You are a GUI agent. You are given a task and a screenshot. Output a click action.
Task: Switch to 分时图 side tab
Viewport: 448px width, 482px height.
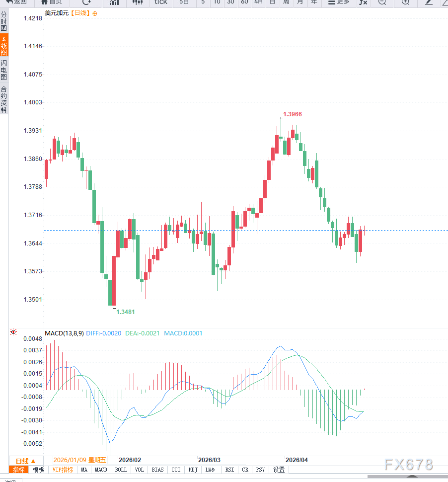click(4, 21)
